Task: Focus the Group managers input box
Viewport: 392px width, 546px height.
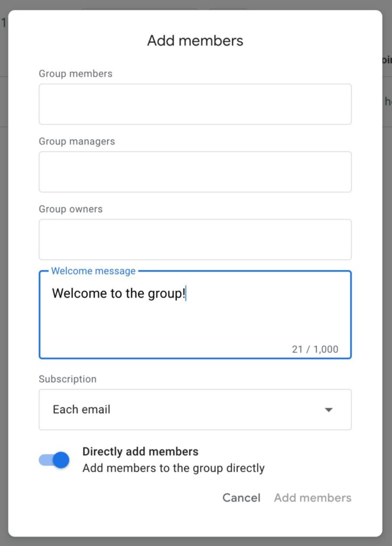Action: [195, 172]
